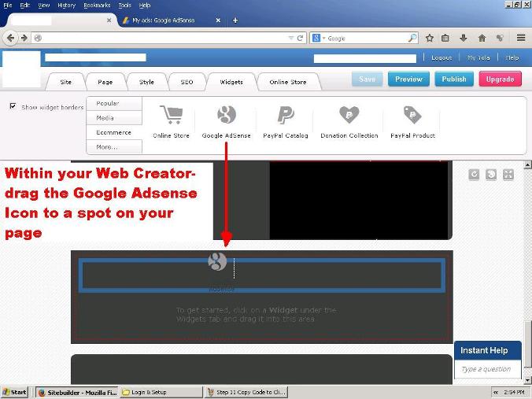The height and width of the screenshot is (399, 532).
Task: Open Login & Setup folder taskbar item
Action: tap(161, 393)
